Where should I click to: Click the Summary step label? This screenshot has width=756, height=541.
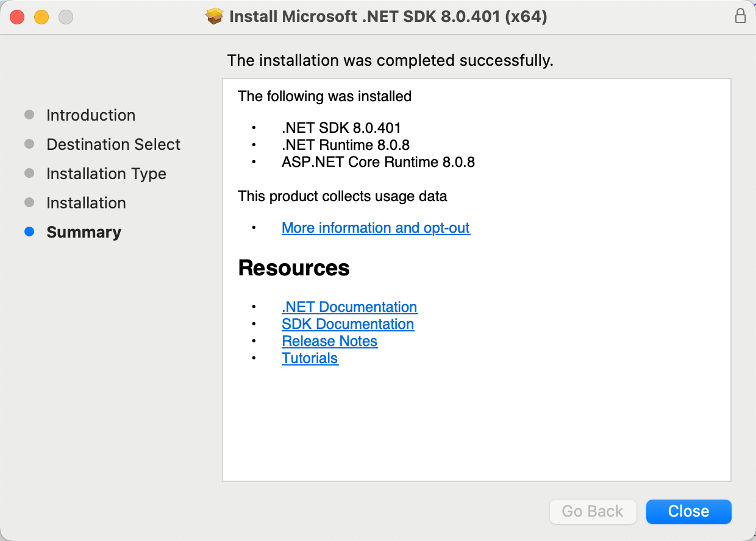(84, 232)
